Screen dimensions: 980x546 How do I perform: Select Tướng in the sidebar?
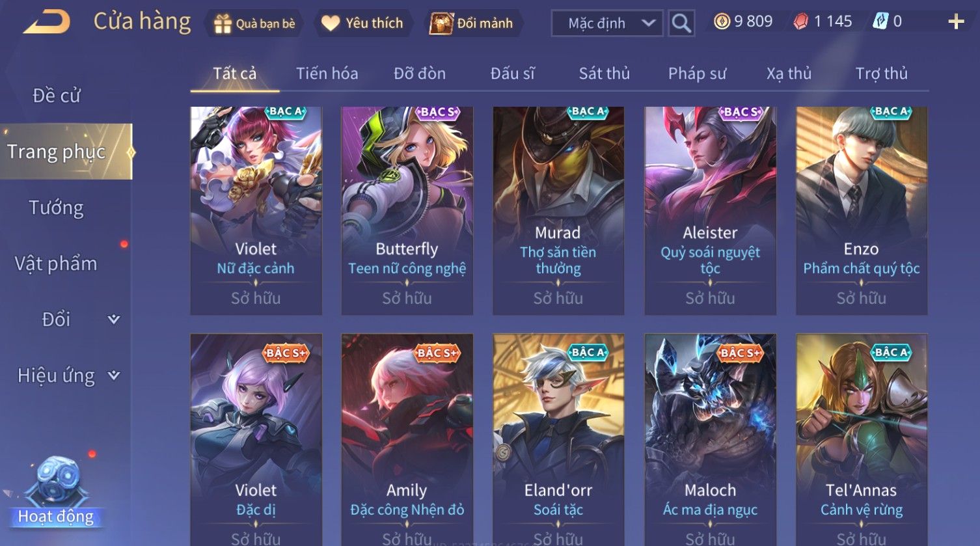pyautogui.click(x=57, y=208)
